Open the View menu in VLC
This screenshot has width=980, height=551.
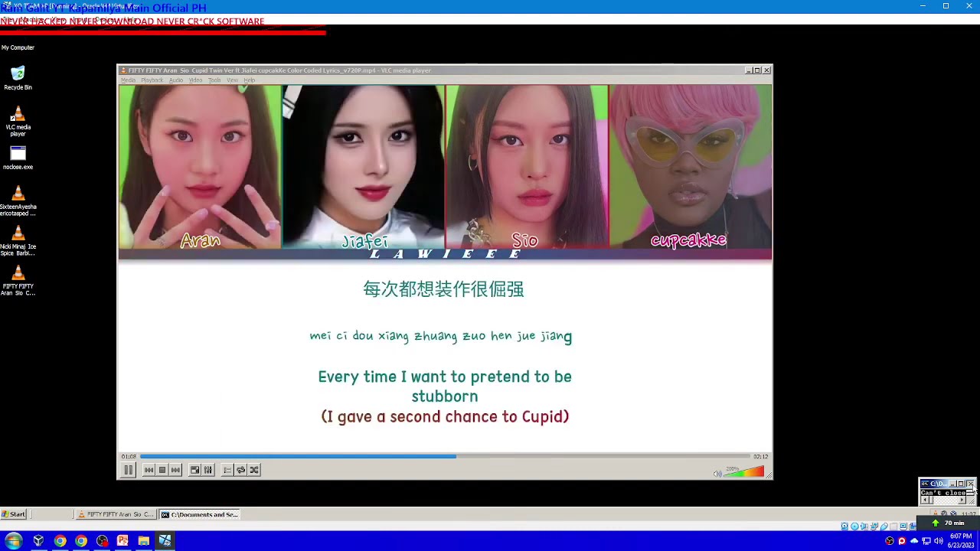pos(232,80)
